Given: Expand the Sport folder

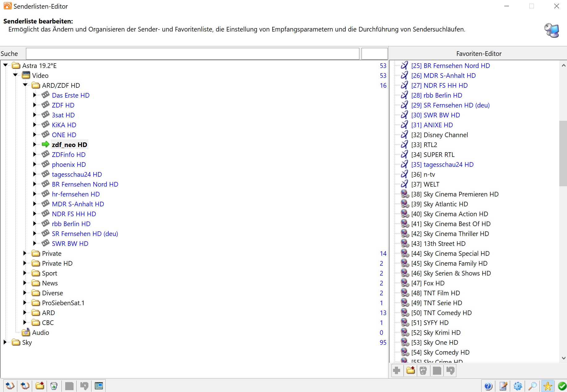Looking at the screenshot, I should click(x=25, y=273).
